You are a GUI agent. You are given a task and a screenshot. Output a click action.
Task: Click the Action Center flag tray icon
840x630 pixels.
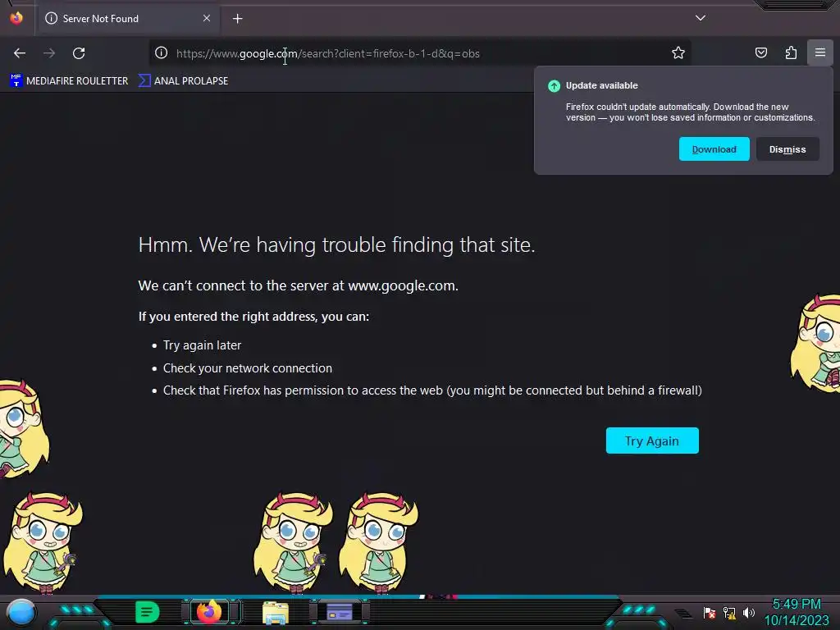(x=710, y=612)
